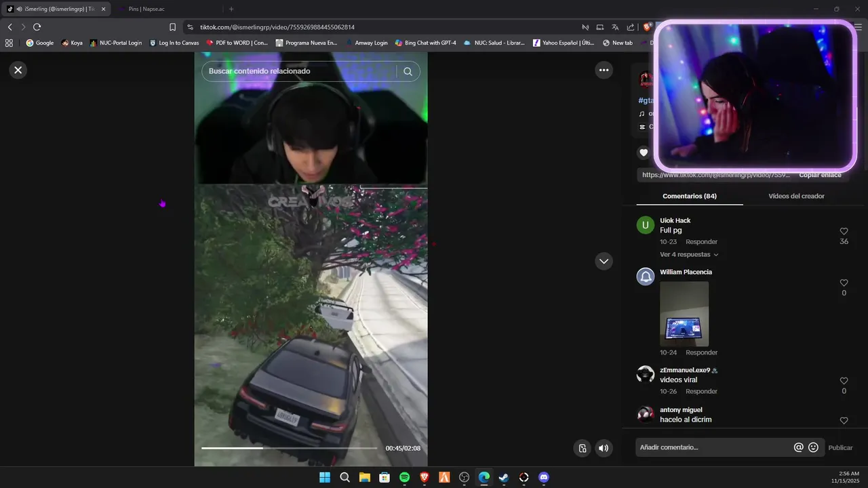
Task: Open Steam from the taskbar
Action: click(x=504, y=477)
